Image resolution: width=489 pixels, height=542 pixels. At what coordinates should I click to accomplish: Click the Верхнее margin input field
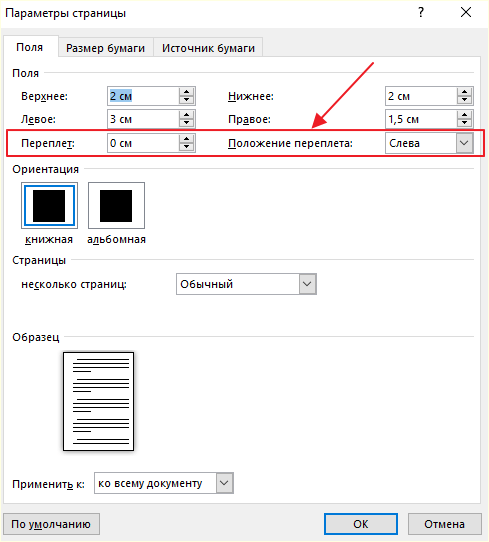(143, 96)
